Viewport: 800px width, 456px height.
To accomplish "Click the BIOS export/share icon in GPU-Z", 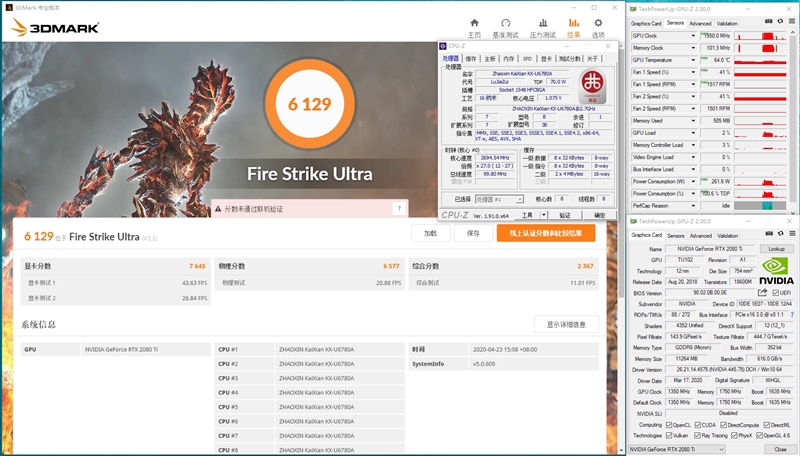I will click(x=762, y=292).
